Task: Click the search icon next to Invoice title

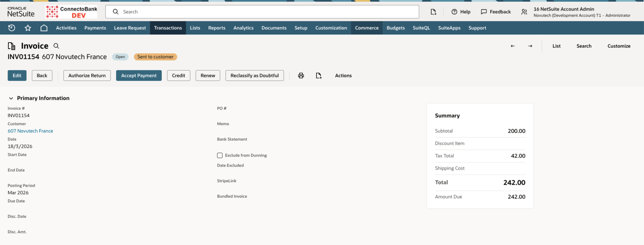Action: [56, 46]
